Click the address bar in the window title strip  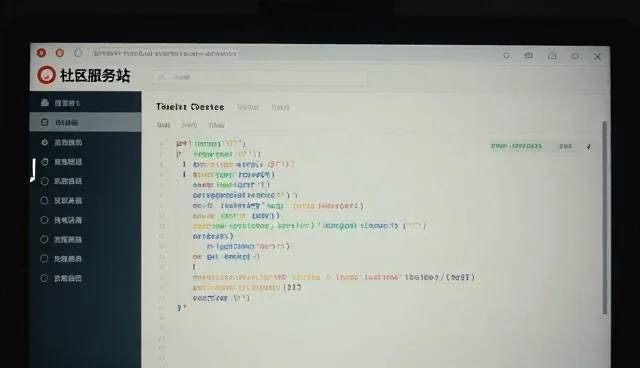165,53
